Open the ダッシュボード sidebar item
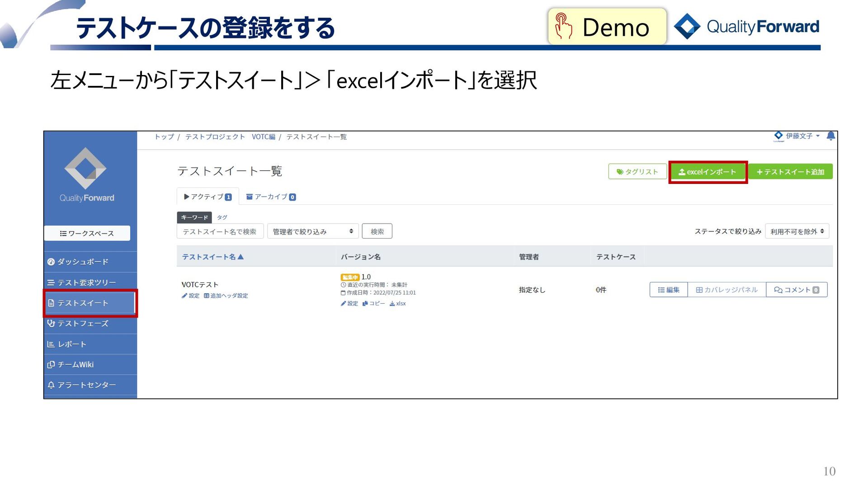This screenshot has width=868, height=488. 82,262
